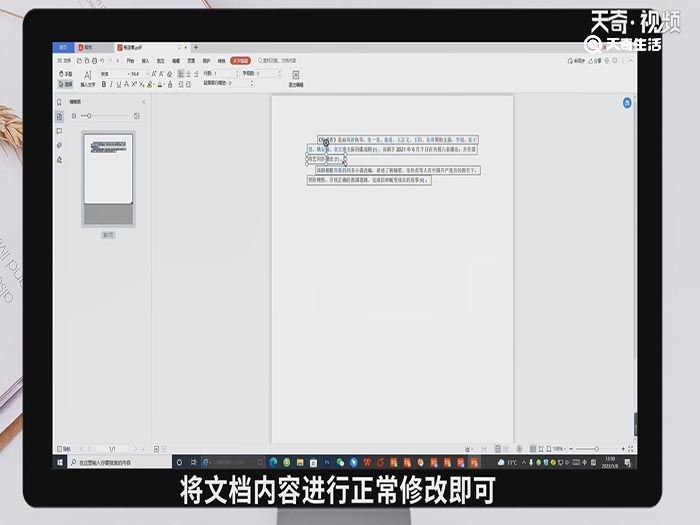This screenshot has width=700, height=525.
Task: Switch to the Annotate ribbon tab
Action: 161,60
